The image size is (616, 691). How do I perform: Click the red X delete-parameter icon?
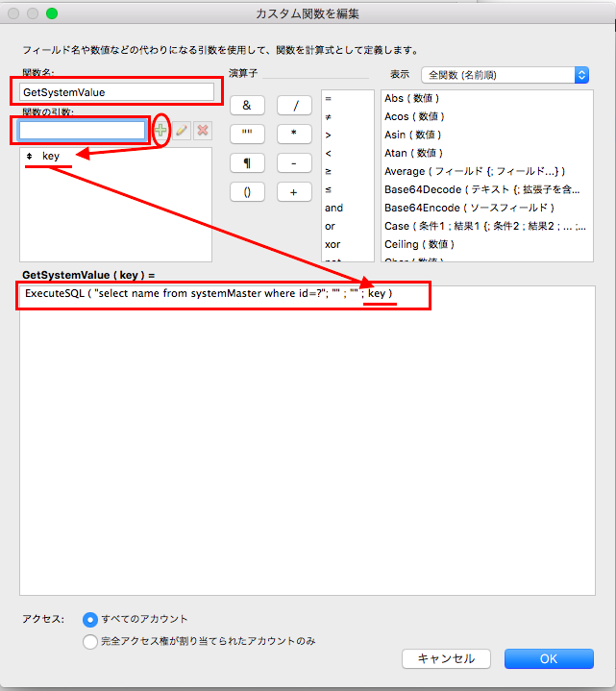coord(203,131)
